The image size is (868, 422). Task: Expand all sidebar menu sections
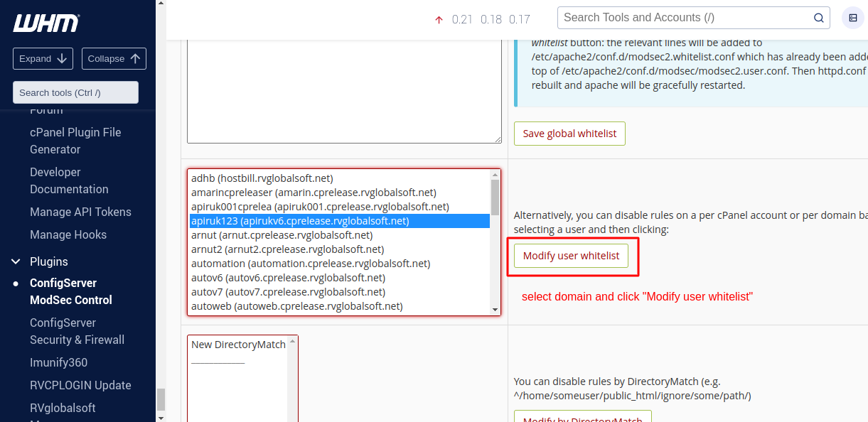(43, 58)
